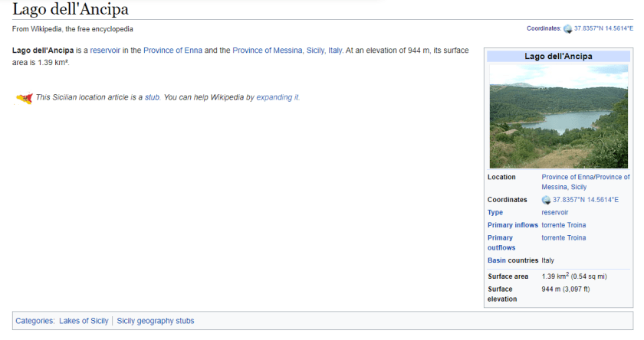Screen dimensions: 644x340
Task: Open the 'Primary outflows' infobox label link
Action: [x=501, y=243]
